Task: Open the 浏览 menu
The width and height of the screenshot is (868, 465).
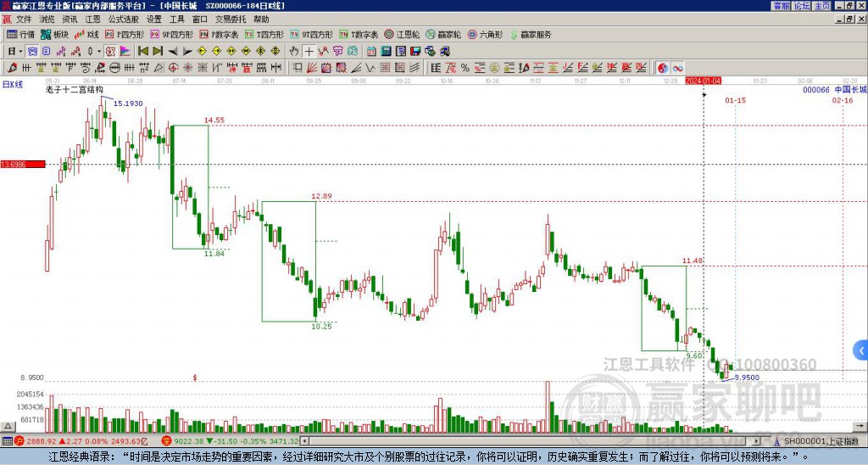Action: click(x=47, y=20)
